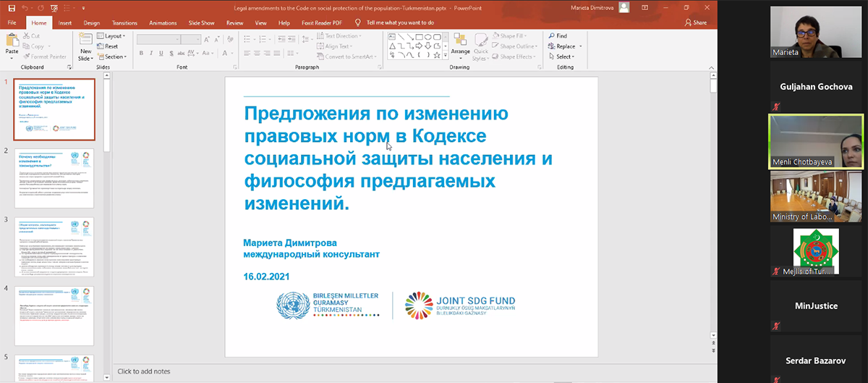The height and width of the screenshot is (383, 868).
Task: Insert a New Slide
Action: pos(85,43)
